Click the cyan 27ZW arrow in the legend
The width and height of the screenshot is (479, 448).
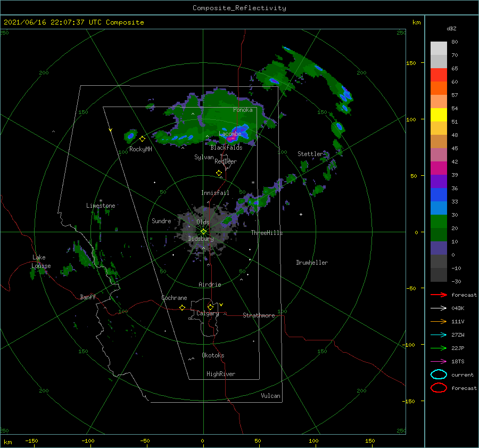pos(439,335)
